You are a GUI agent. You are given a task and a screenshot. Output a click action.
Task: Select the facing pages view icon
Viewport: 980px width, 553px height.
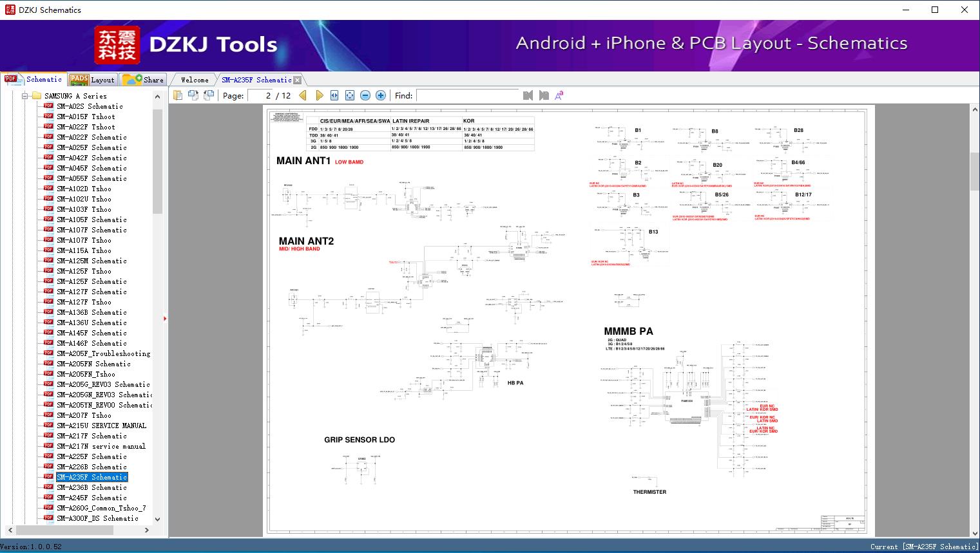(193, 95)
